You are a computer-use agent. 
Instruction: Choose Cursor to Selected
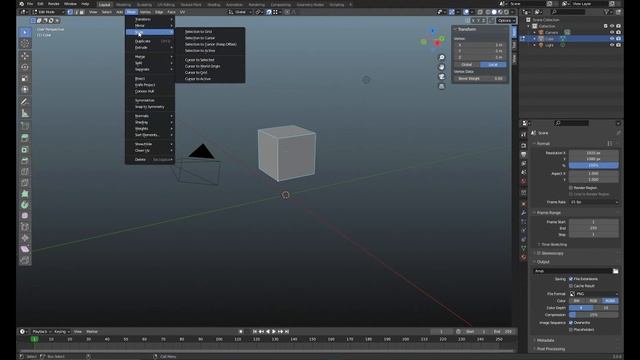point(200,60)
